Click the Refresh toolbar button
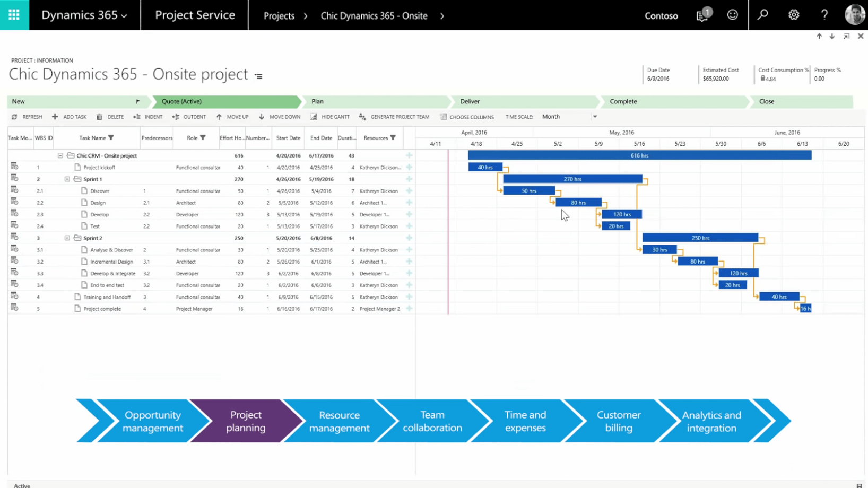The width and height of the screenshot is (868, 488). click(x=27, y=117)
